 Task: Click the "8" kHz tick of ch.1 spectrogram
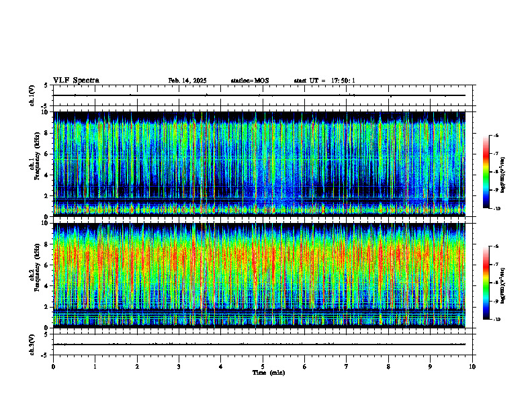point(48,133)
